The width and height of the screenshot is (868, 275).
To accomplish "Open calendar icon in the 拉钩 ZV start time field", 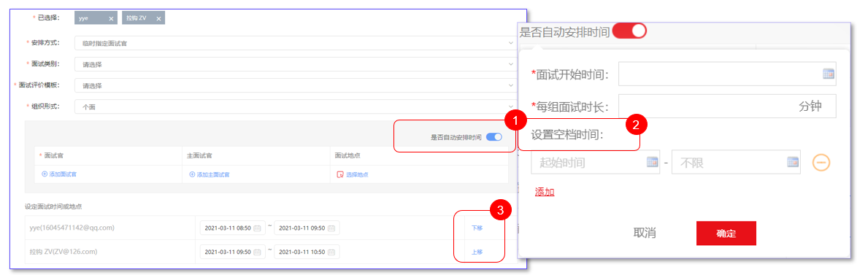I will 258,252.
